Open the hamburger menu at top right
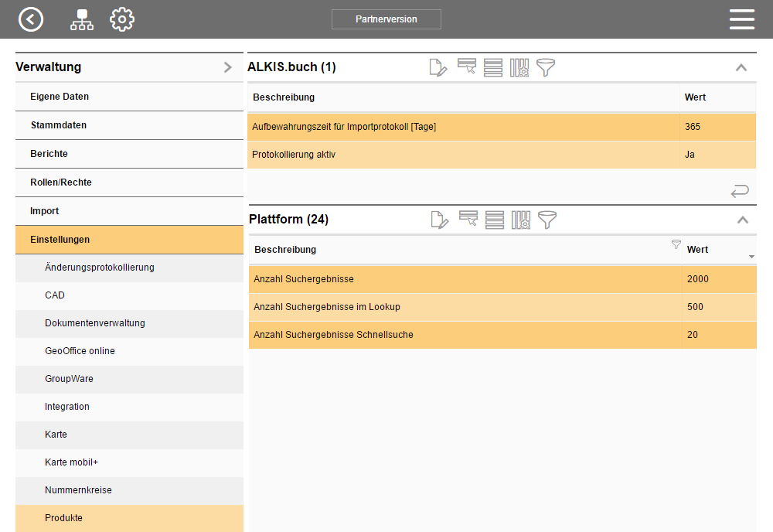Screen dimensions: 773x532 click(x=741, y=19)
